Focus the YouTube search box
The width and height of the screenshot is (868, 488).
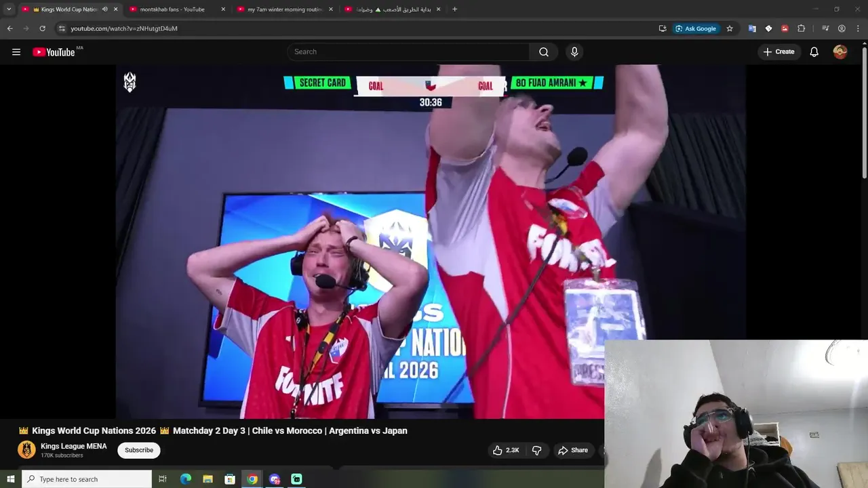[408, 52]
